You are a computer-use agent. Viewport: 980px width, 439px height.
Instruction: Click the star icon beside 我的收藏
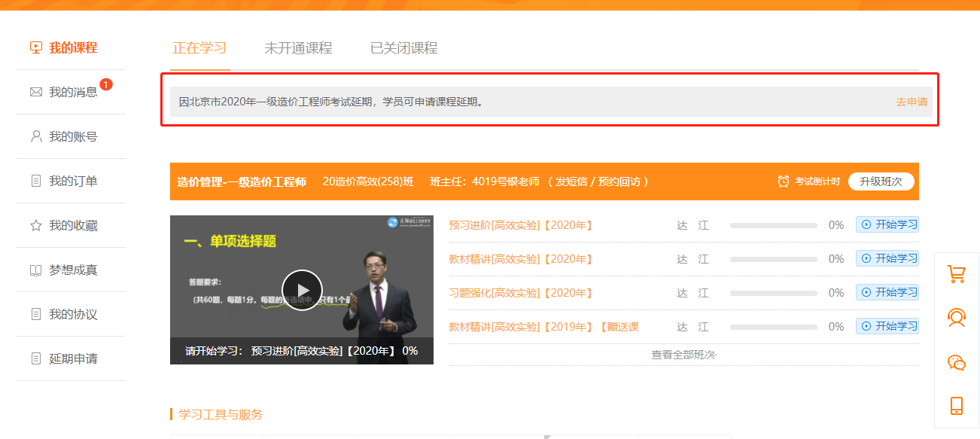coord(35,225)
